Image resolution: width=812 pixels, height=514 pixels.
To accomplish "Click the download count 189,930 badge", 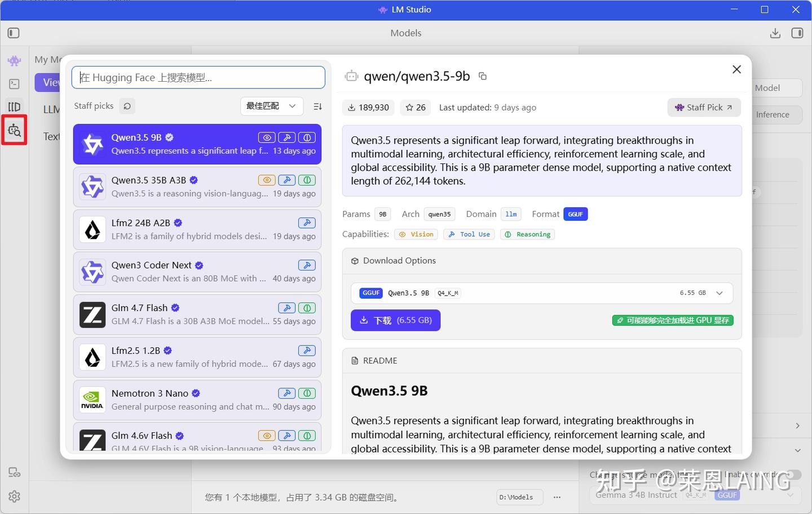I will coord(368,108).
